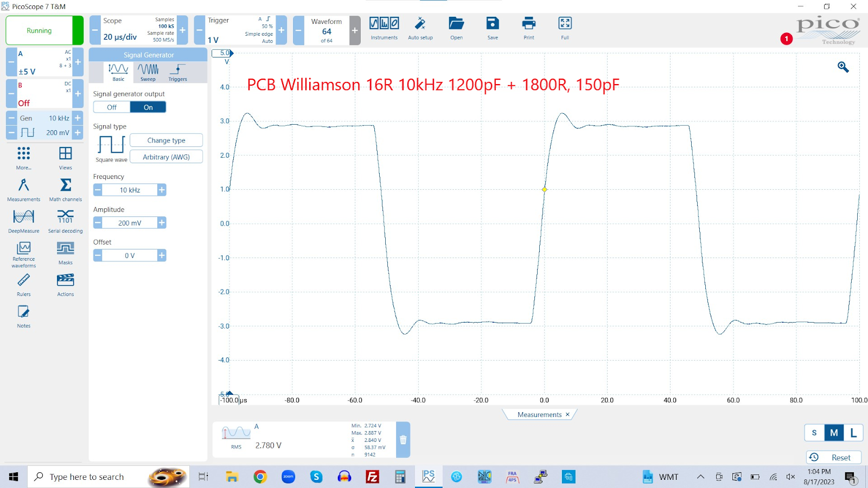
Task: Open the Notes tool
Action: 23,316
